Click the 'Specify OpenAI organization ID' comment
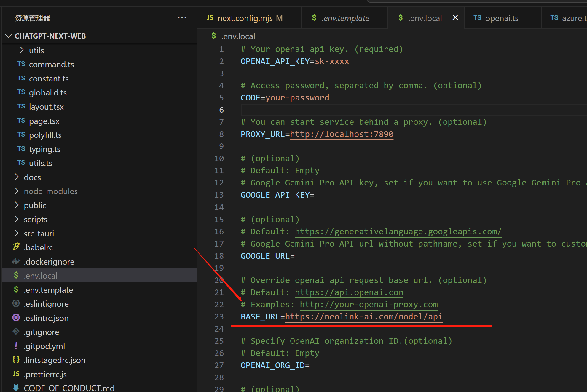This screenshot has width=587, height=392. (346, 341)
